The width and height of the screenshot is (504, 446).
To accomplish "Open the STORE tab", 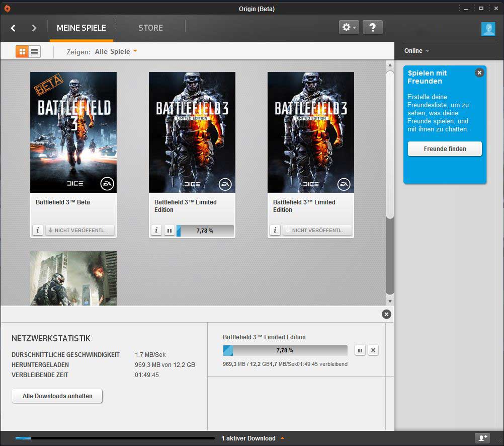I will point(150,28).
